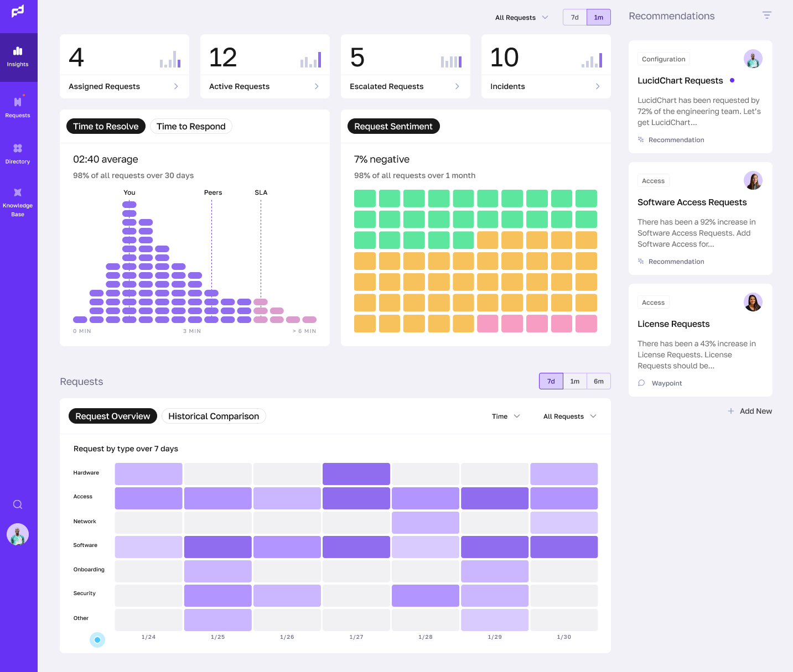Switch to Time to Resolve tab
This screenshot has height=672, width=793.
click(x=106, y=126)
